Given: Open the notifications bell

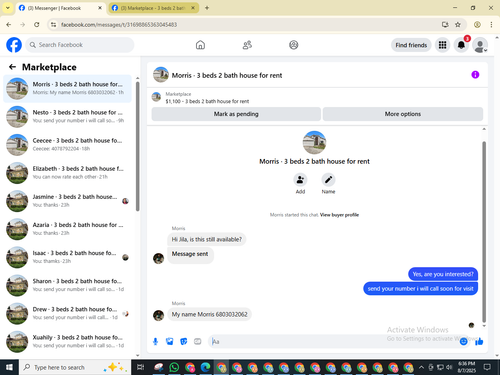Looking at the screenshot, I should (x=461, y=45).
